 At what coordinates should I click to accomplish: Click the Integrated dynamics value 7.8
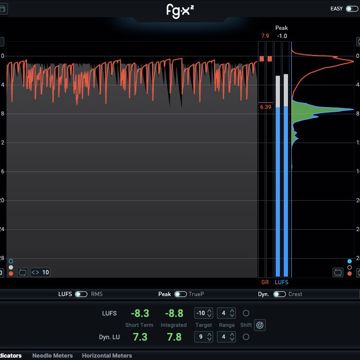coord(174,337)
